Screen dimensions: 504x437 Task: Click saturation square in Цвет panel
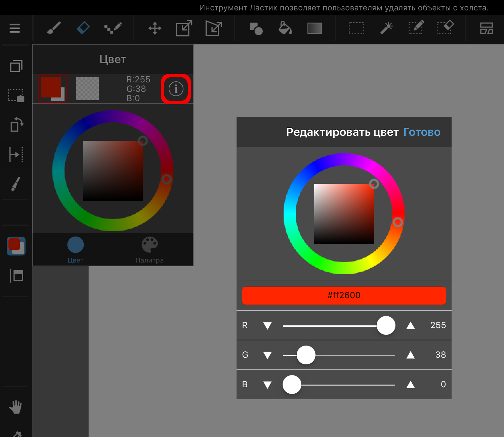[x=113, y=171]
